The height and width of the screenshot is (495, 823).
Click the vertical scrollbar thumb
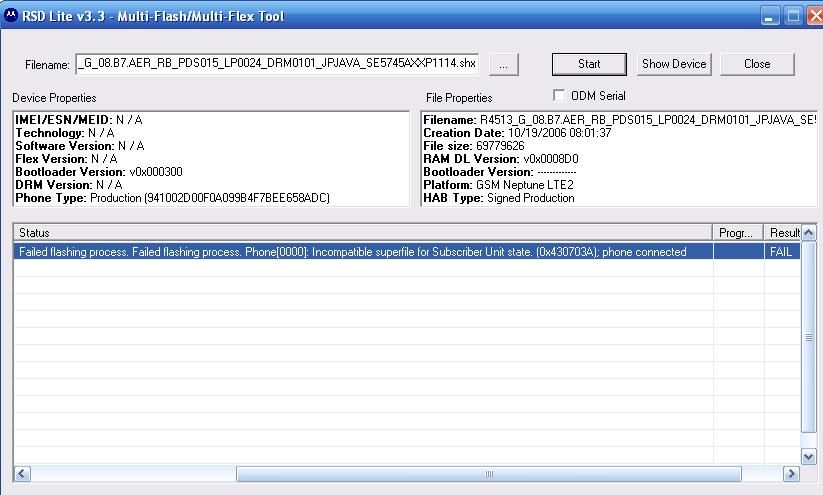[x=809, y=336]
